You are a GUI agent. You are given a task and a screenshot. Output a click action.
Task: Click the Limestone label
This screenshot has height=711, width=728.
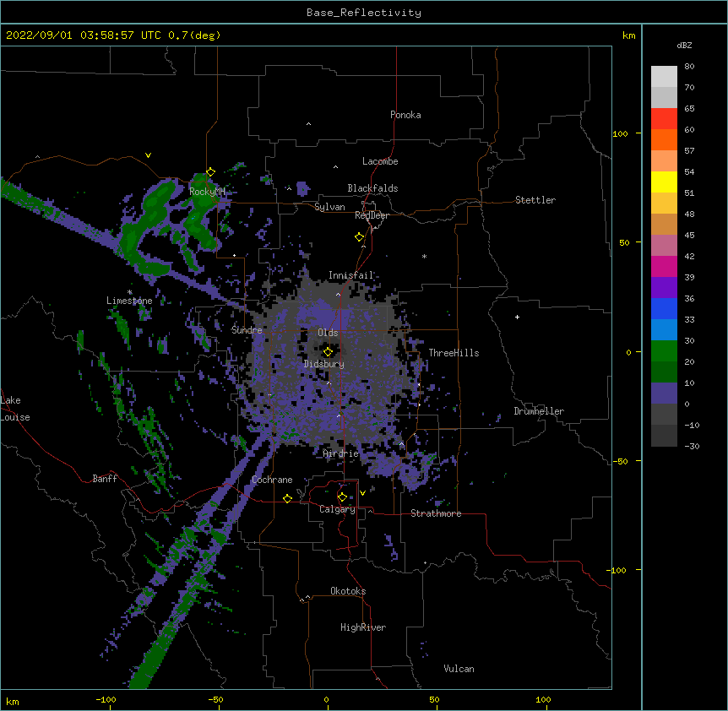coord(129,301)
